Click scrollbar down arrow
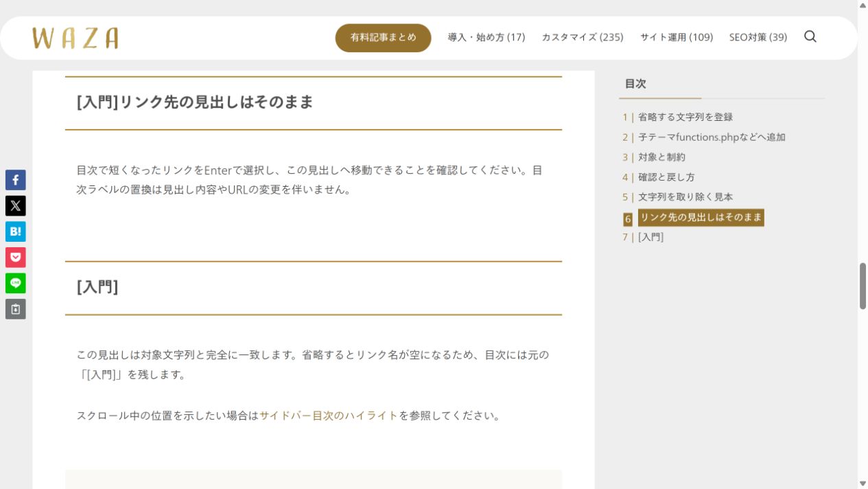868x489 pixels. tap(863, 484)
